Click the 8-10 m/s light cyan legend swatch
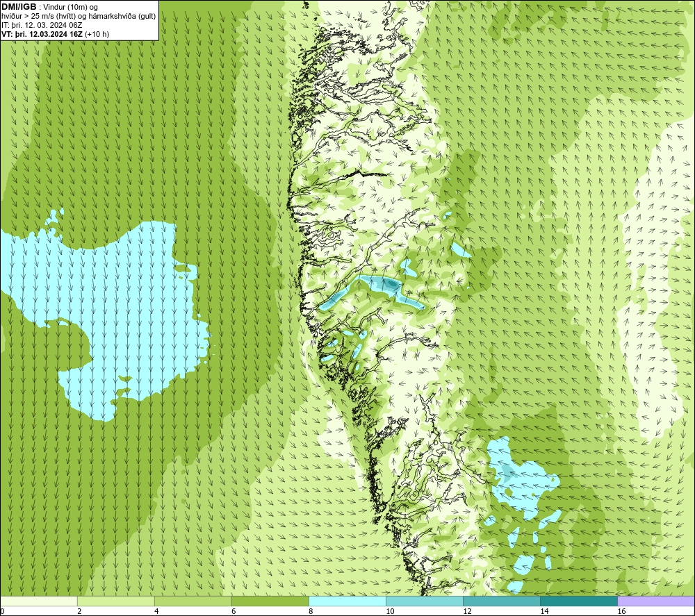Image resolution: width=695 pixels, height=616 pixels. tap(347, 601)
